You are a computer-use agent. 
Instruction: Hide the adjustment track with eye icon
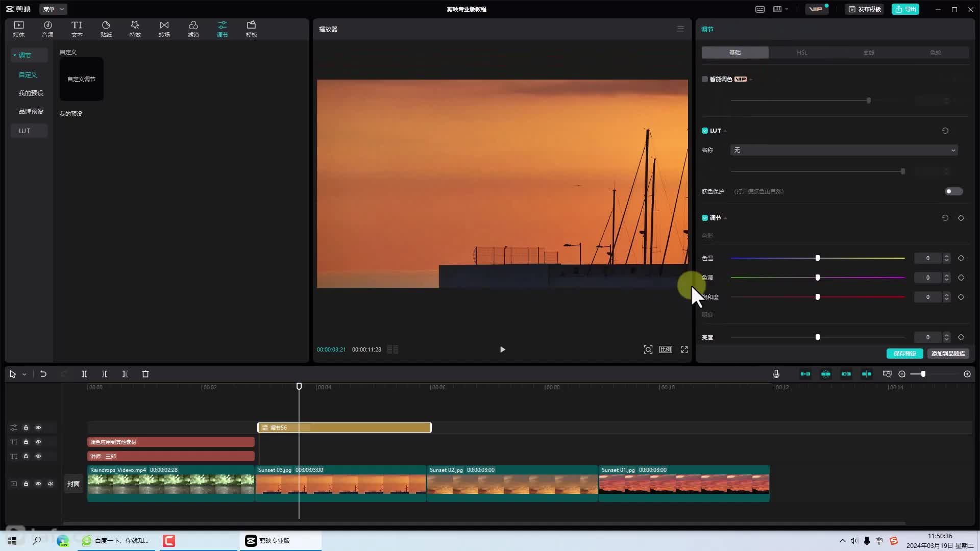tap(38, 428)
